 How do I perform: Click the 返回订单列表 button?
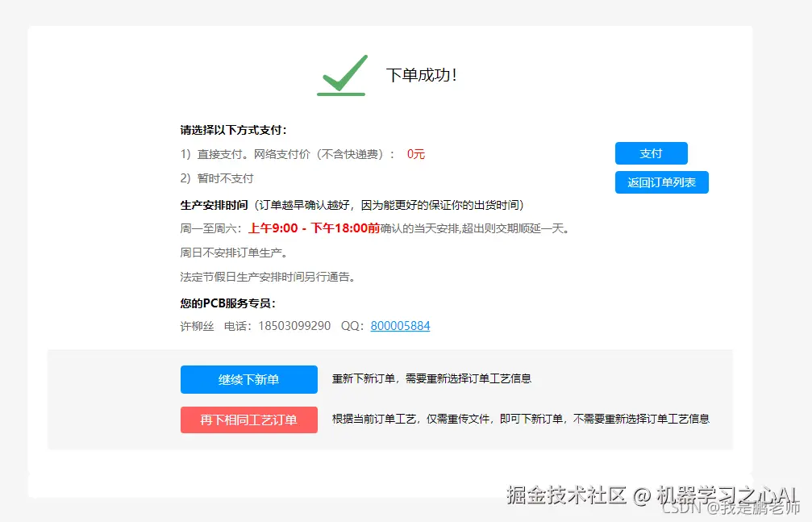pos(662,182)
